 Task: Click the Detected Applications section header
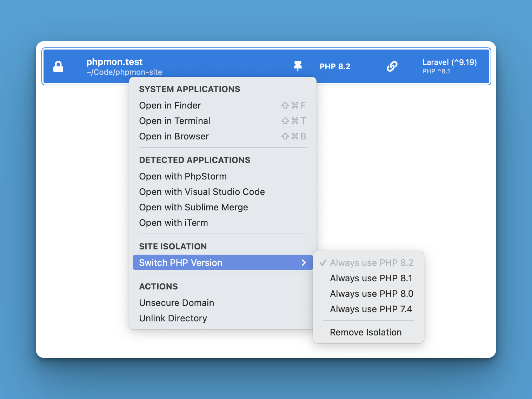pos(195,160)
